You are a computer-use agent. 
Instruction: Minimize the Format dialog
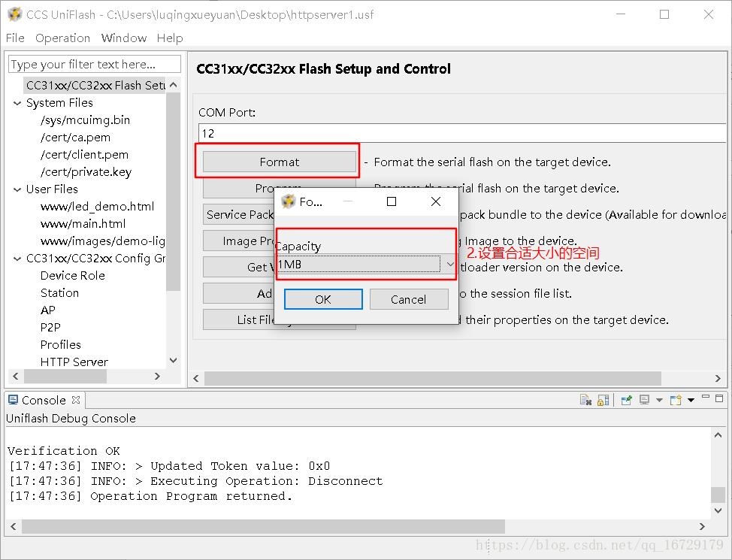tap(348, 201)
